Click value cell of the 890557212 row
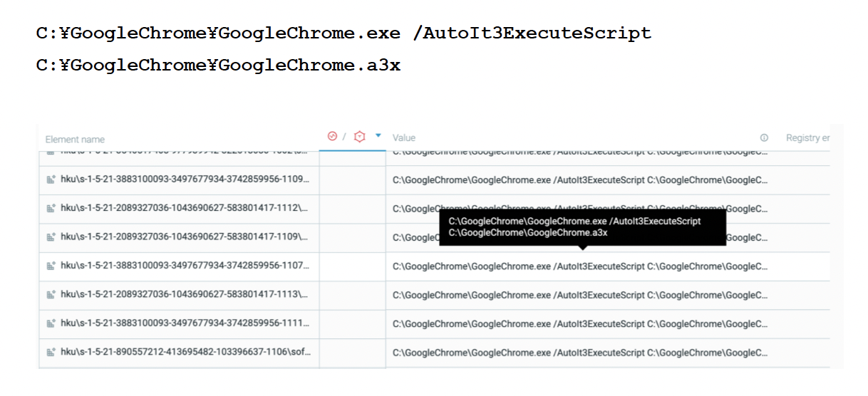Image resolution: width=868 pixels, height=396 pixels. 580,353
